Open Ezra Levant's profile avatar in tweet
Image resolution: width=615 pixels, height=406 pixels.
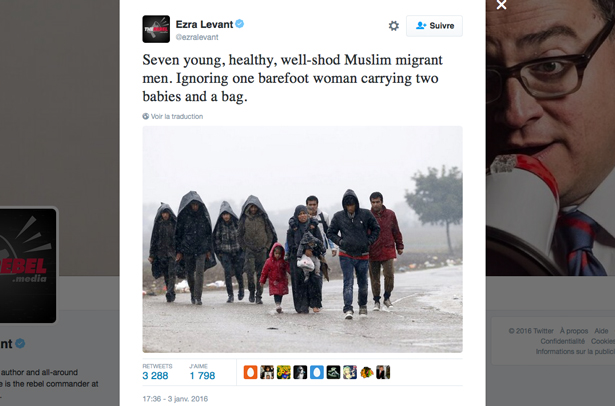156,29
